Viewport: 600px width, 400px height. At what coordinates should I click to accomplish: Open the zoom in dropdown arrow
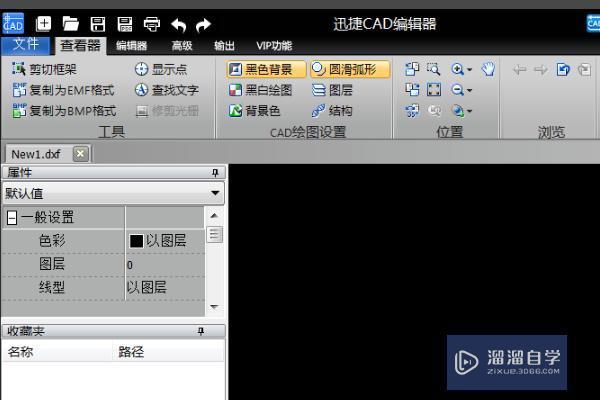(x=470, y=70)
